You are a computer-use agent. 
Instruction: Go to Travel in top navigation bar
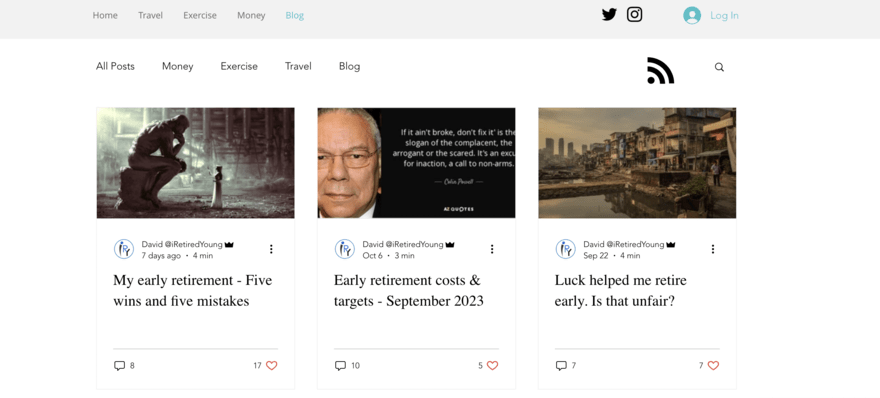[150, 15]
